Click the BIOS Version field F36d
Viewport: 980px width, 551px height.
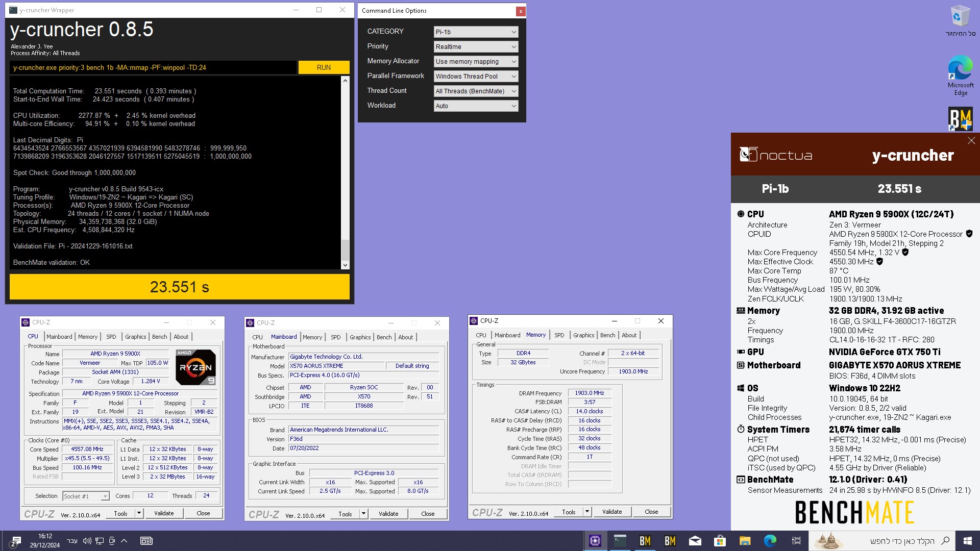(x=364, y=439)
